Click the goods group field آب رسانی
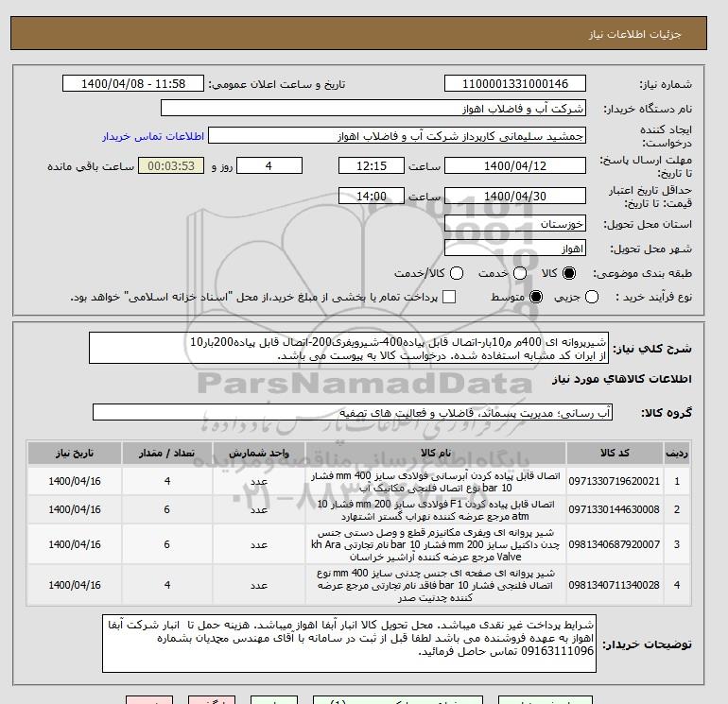728x704 pixels. (x=353, y=412)
